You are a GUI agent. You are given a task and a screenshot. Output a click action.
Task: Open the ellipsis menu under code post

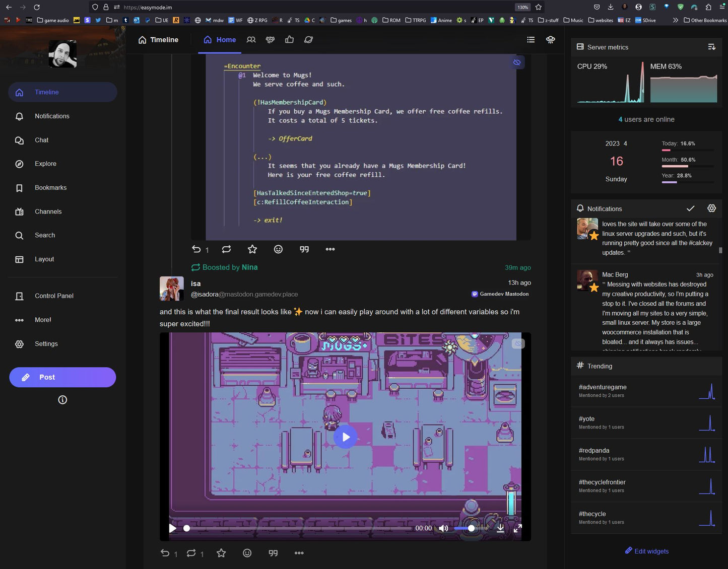click(x=330, y=249)
